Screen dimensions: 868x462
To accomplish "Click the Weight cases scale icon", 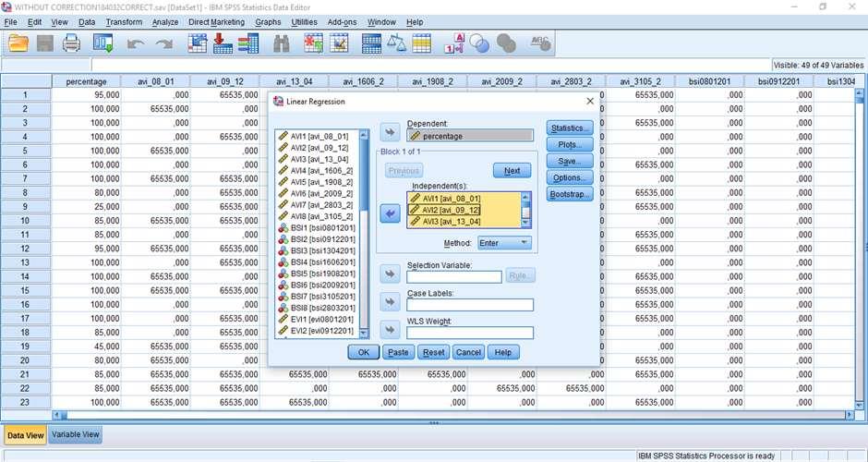I will pos(396,43).
